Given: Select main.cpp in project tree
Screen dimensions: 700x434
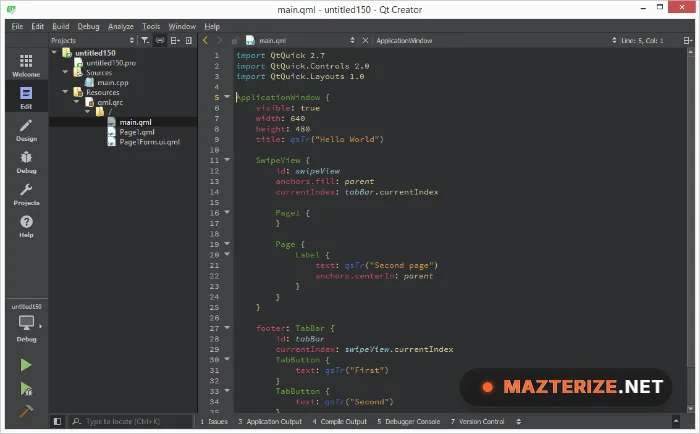Looking at the screenshot, I should pos(113,83).
